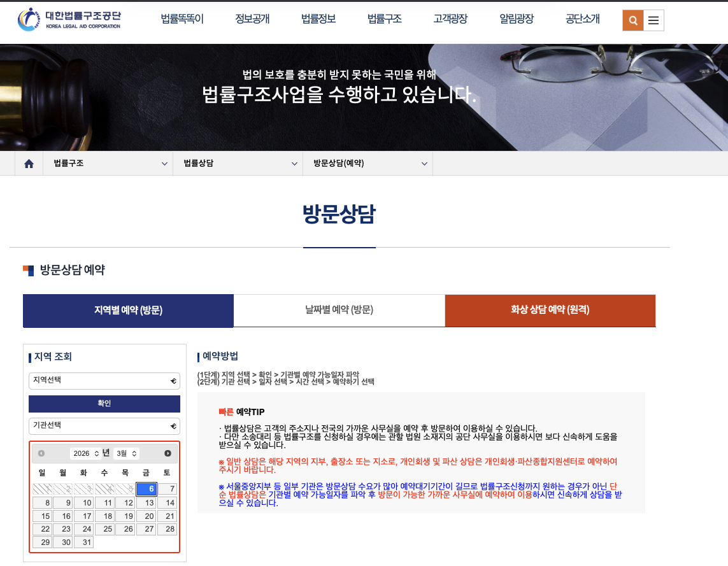Switch to the 화상 상담 예약 (원격) tab
728x566 pixels.
point(550,311)
